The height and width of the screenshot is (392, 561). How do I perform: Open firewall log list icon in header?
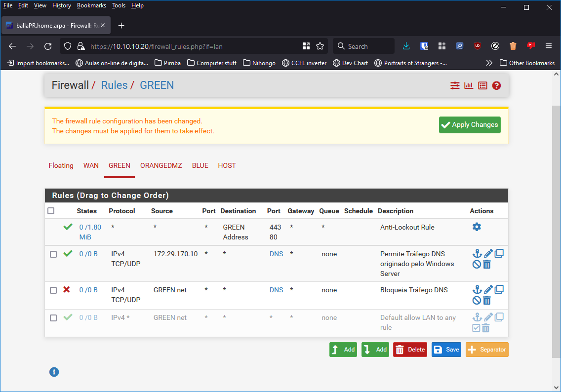tap(482, 85)
